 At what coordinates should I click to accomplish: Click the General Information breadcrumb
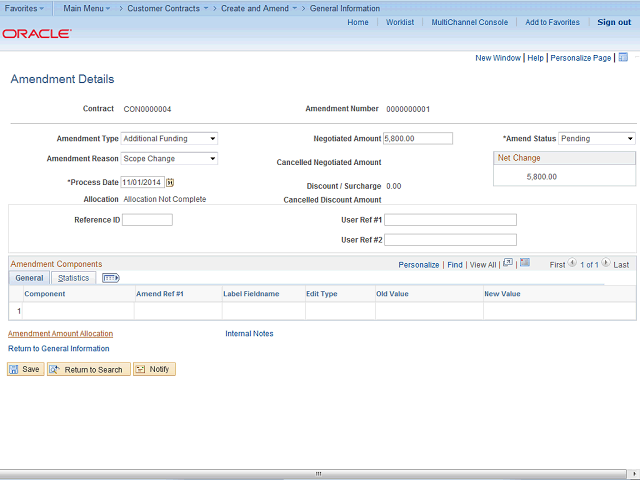tap(344, 8)
